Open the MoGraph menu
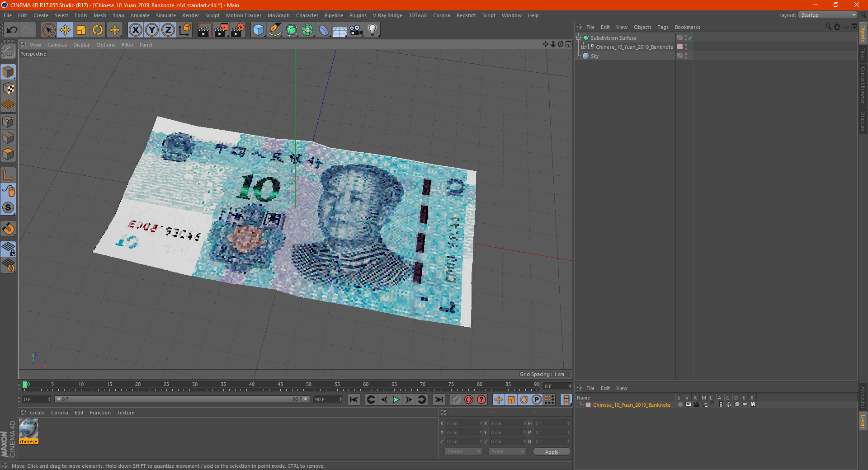 click(x=278, y=15)
